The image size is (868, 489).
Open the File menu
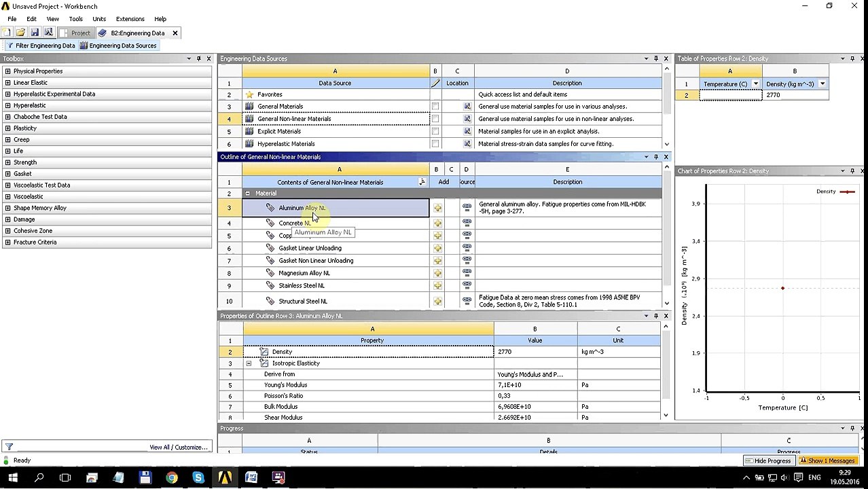pyautogui.click(x=12, y=19)
